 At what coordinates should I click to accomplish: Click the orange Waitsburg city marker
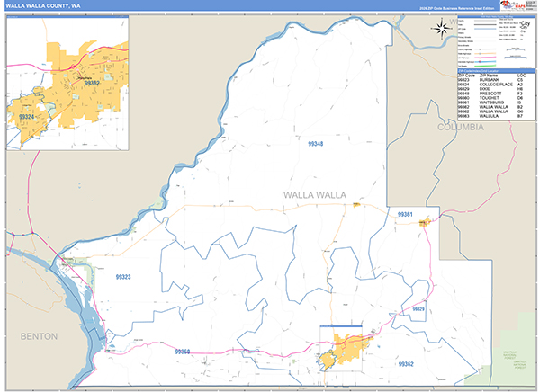click(425, 222)
